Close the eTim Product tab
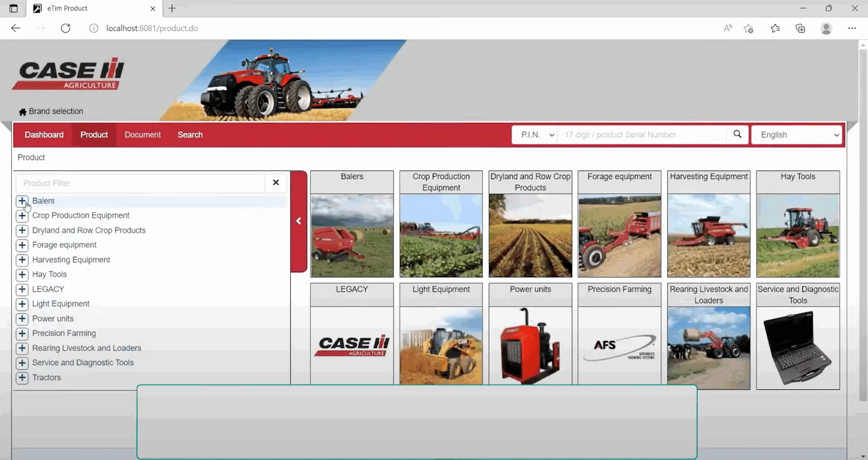 [x=153, y=9]
